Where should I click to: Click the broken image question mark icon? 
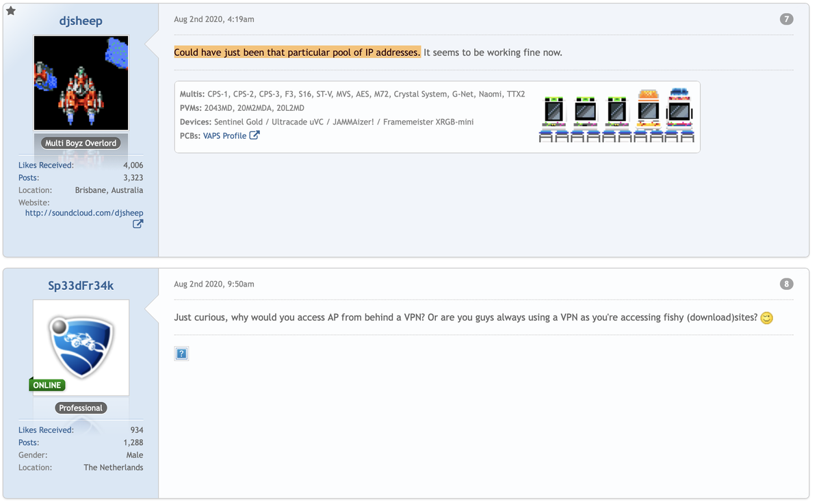click(181, 354)
